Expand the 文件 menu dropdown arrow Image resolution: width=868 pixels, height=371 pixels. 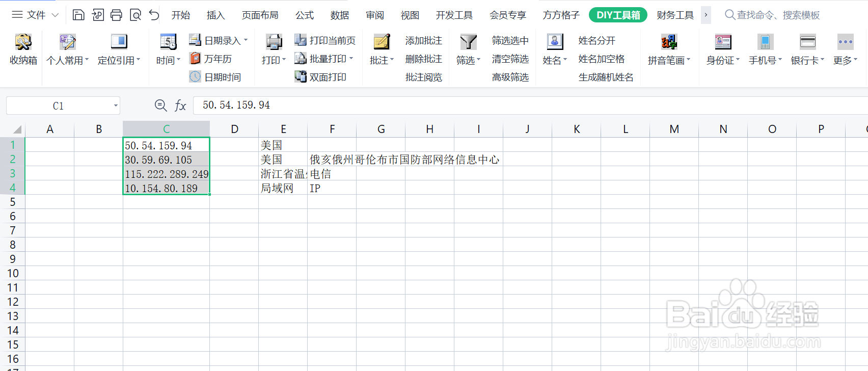pos(56,15)
